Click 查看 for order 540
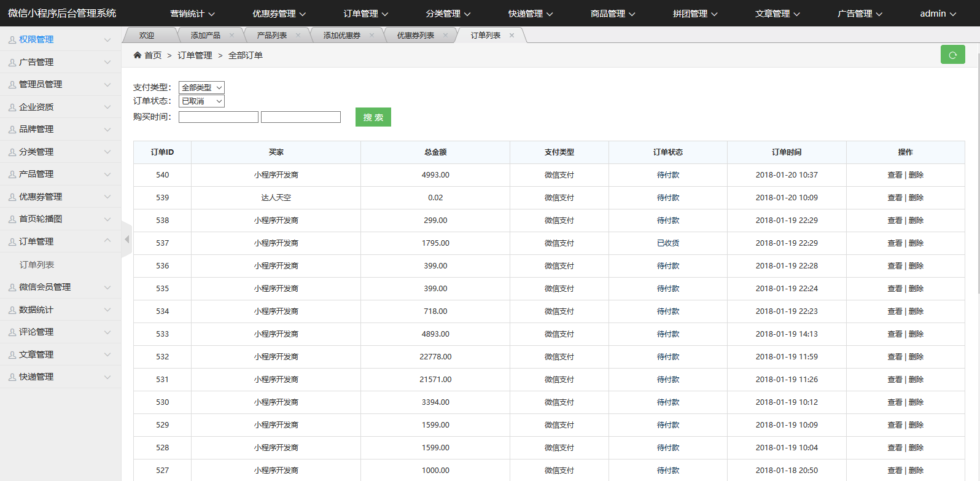The image size is (980, 481). [895, 175]
